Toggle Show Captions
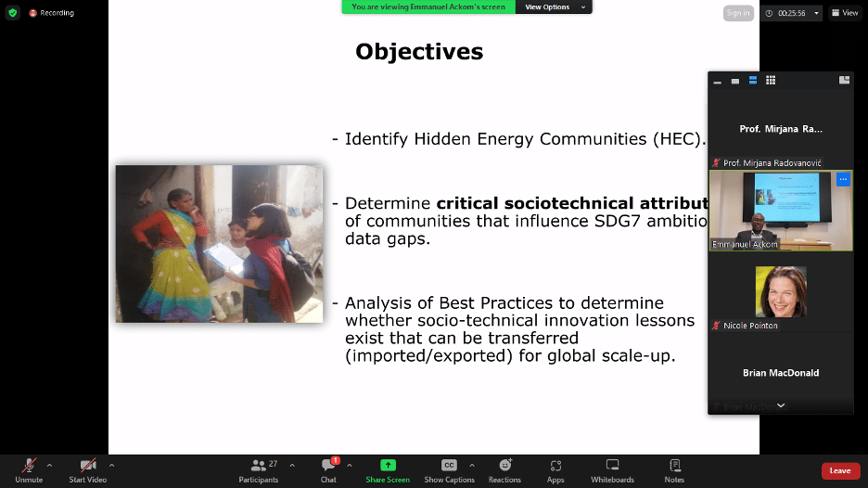The width and height of the screenshot is (868, 488). 449,466
